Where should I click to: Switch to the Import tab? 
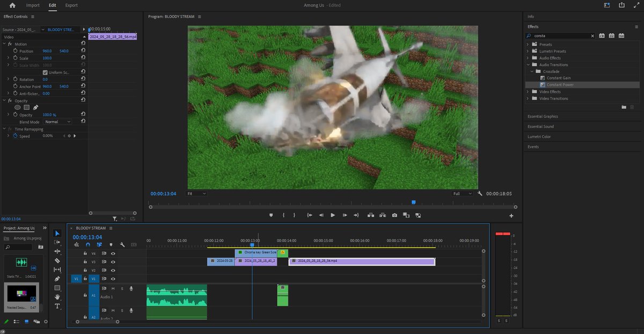coord(33,5)
